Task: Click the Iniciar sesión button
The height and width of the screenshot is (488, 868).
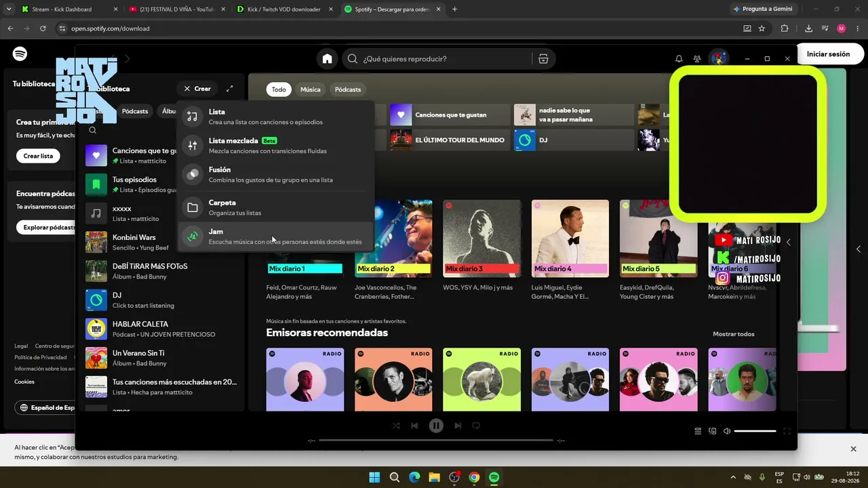Action: [828, 54]
